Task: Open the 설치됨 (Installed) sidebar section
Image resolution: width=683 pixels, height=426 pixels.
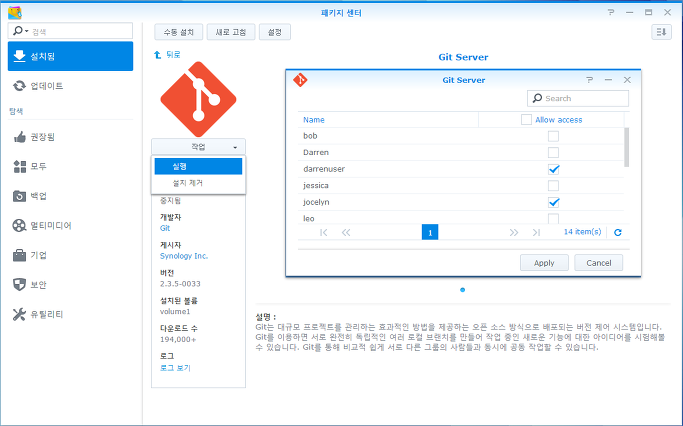Action: pyautogui.click(x=70, y=56)
